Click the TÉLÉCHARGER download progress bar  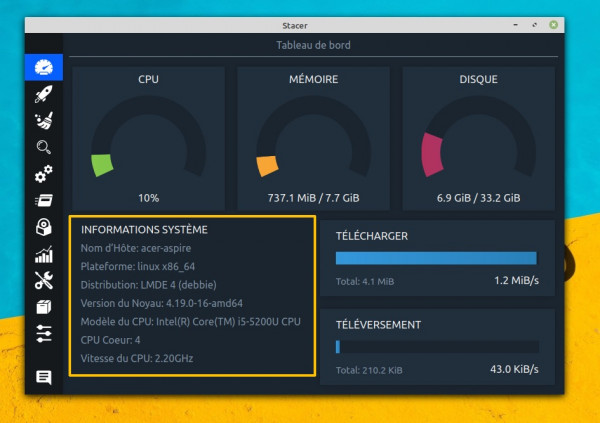tap(436, 258)
